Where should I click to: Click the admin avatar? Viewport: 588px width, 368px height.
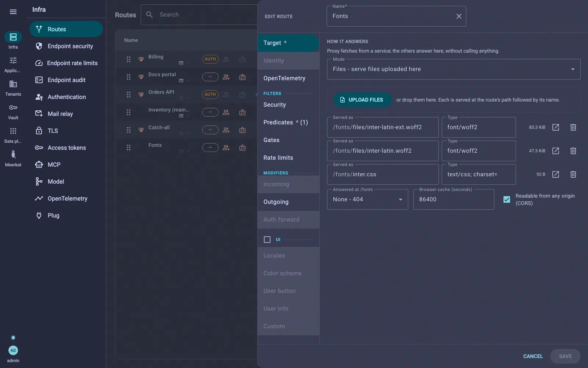13,350
